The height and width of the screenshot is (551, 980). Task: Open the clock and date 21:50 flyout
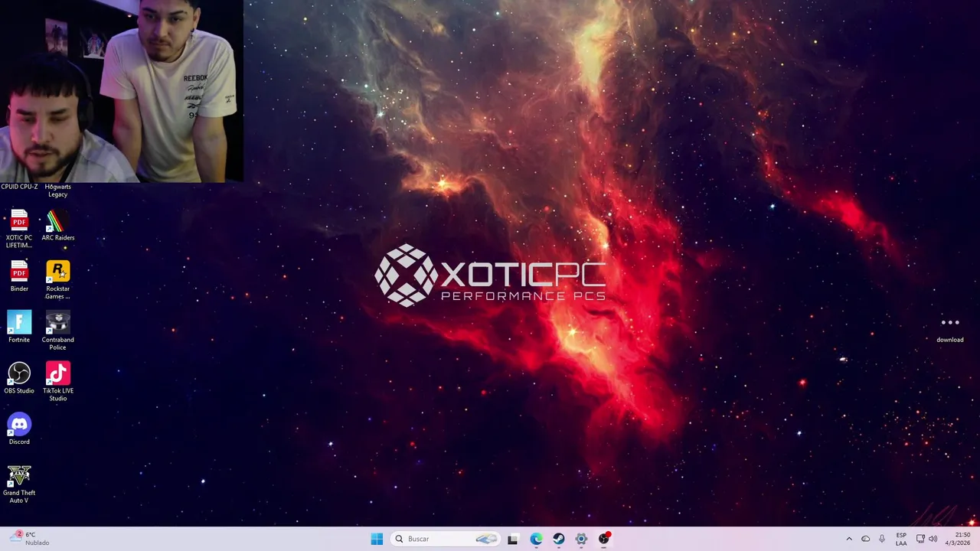click(958, 539)
